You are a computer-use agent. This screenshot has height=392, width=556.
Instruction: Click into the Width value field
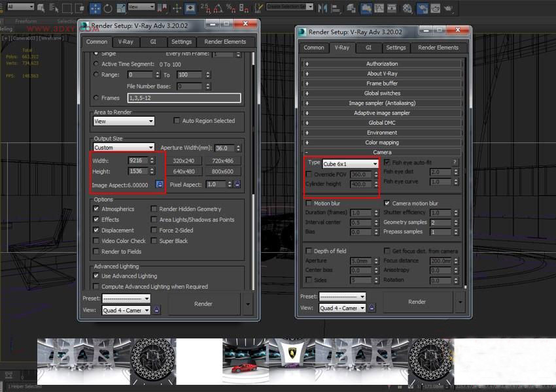click(x=137, y=161)
